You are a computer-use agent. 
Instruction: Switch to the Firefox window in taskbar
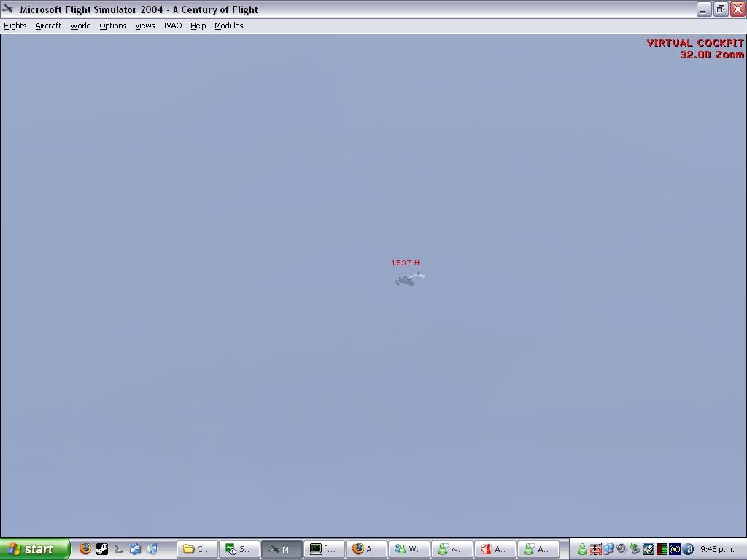coord(366,549)
